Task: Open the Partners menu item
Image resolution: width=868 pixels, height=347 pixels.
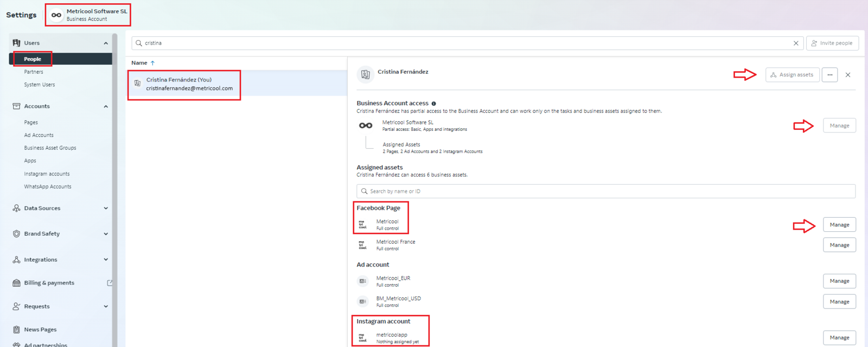Action: click(x=34, y=72)
